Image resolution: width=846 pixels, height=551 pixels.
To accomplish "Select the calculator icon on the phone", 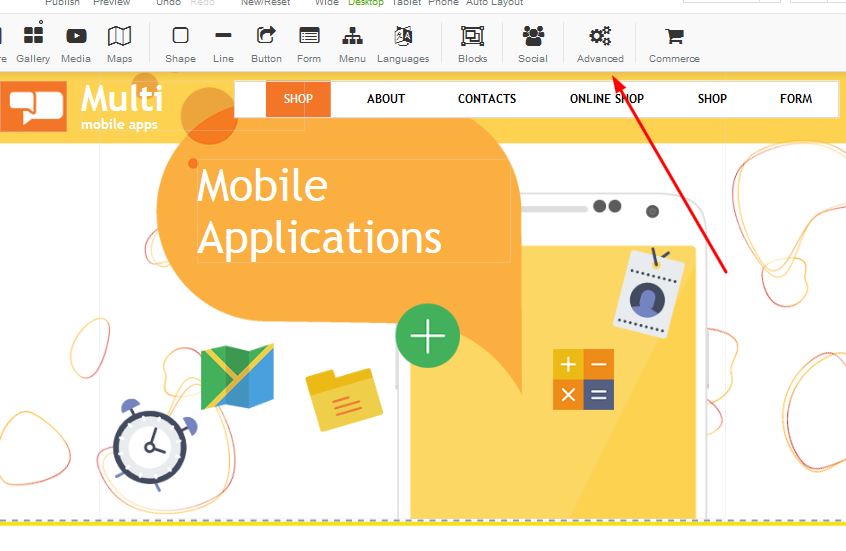I will pyautogui.click(x=583, y=379).
